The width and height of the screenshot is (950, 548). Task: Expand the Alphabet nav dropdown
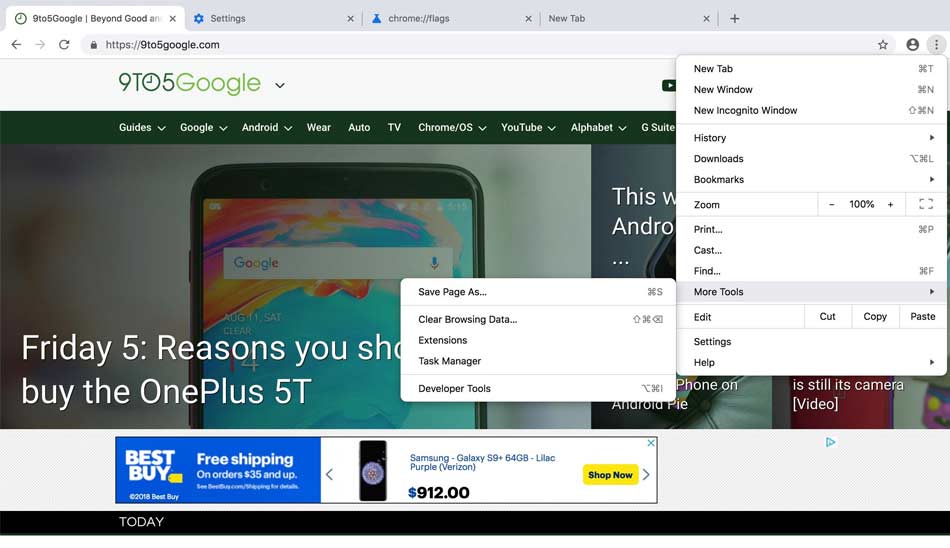click(622, 128)
